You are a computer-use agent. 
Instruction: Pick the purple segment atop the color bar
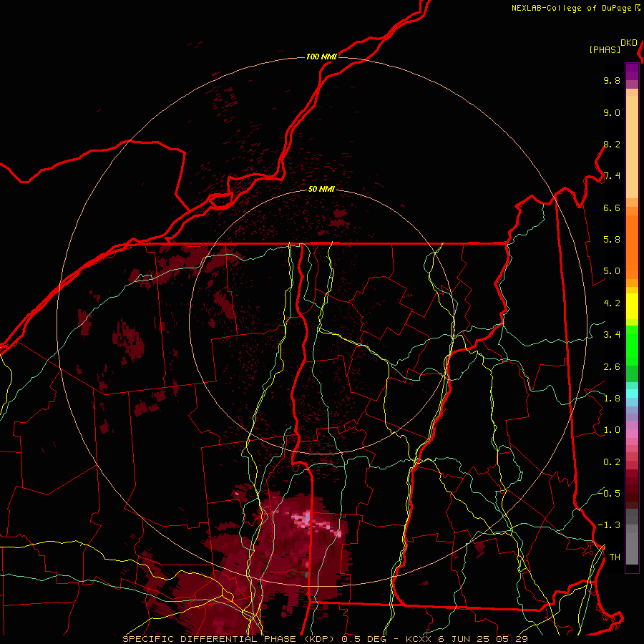(x=632, y=72)
